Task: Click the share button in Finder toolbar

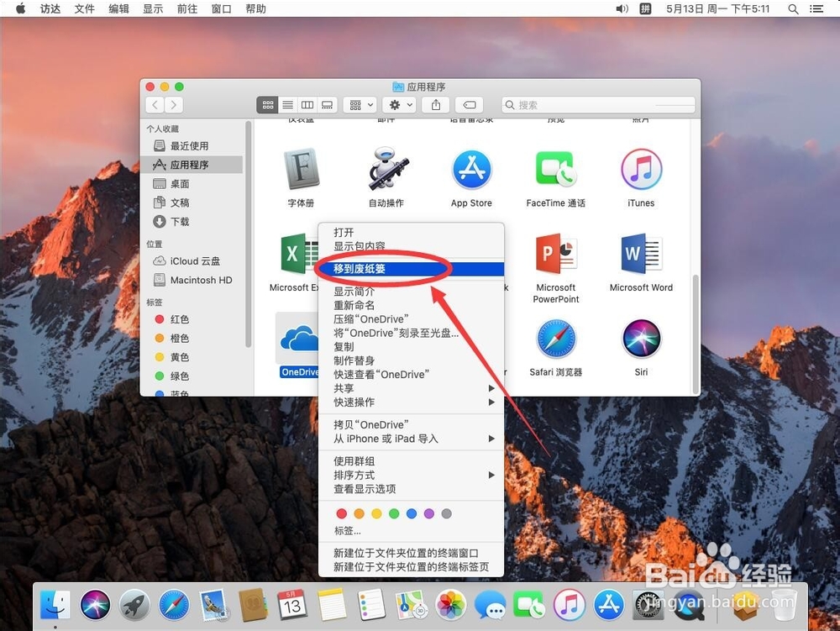Action: tap(436, 105)
